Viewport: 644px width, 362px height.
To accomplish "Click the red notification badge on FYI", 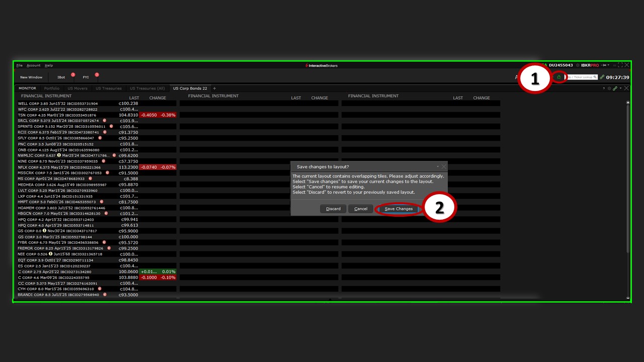I will (x=97, y=75).
